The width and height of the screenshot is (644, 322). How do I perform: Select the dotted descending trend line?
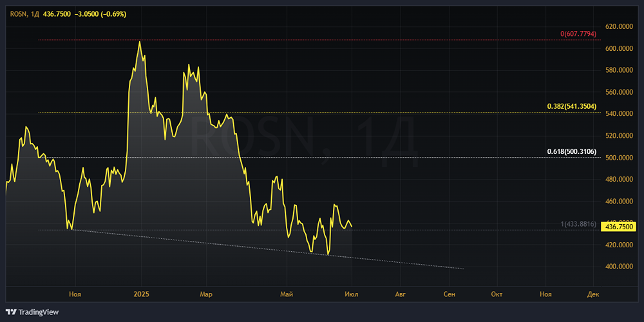(x=267, y=250)
